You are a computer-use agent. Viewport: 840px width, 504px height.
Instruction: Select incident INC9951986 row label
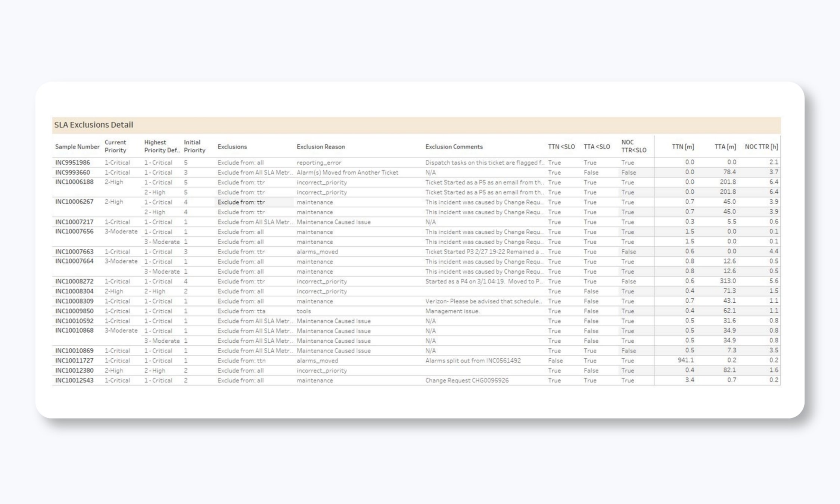(x=72, y=162)
